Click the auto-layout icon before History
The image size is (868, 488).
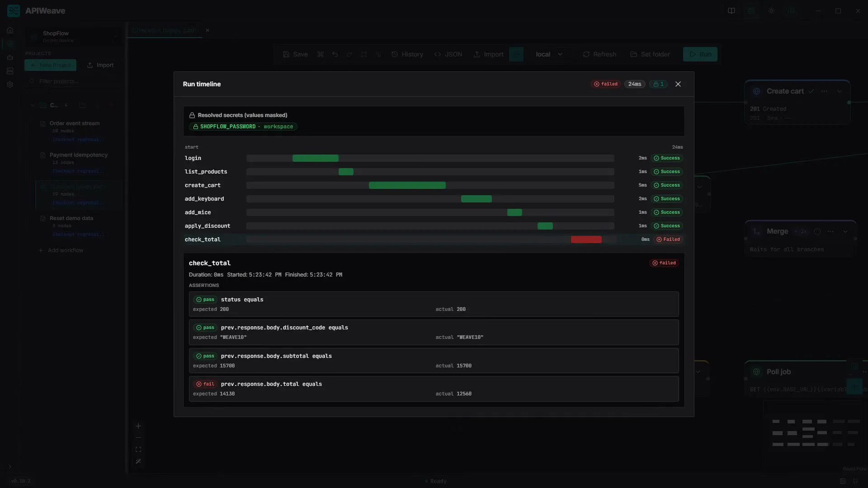tap(378, 54)
